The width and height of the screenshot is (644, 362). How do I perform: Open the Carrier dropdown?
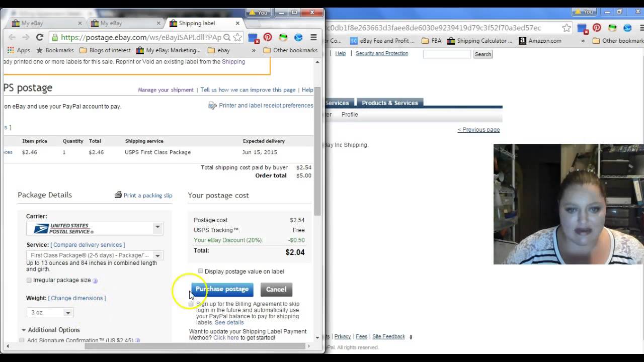click(95, 228)
